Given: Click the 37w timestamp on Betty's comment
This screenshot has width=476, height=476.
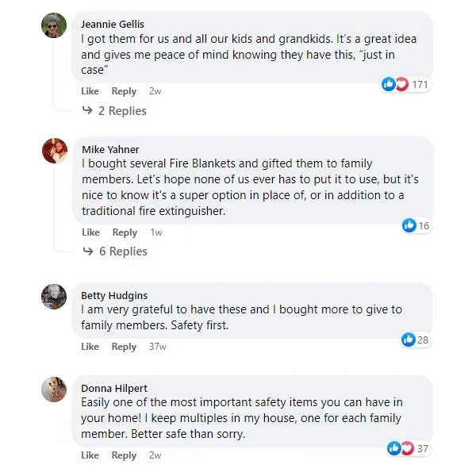Looking at the screenshot, I should (158, 347).
